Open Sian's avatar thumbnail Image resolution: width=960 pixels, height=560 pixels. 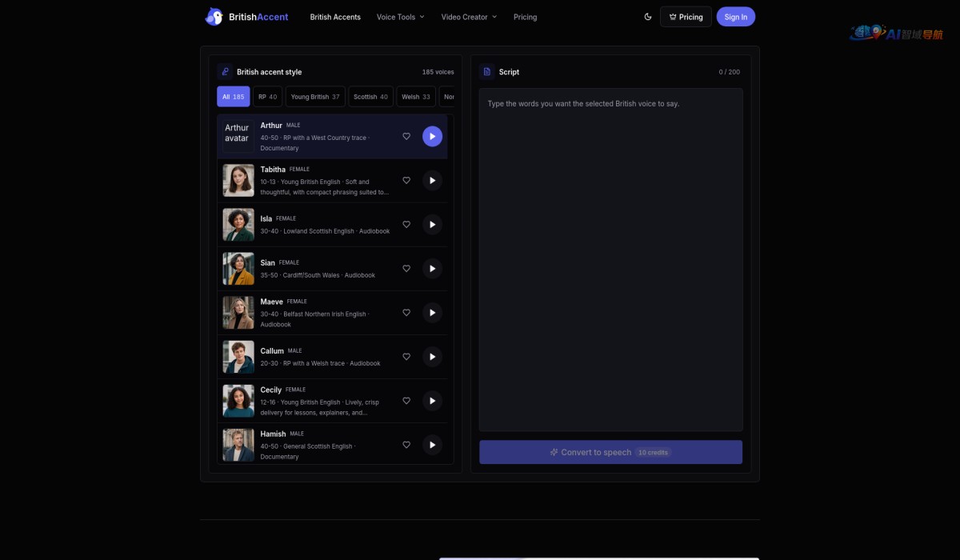[x=238, y=268]
